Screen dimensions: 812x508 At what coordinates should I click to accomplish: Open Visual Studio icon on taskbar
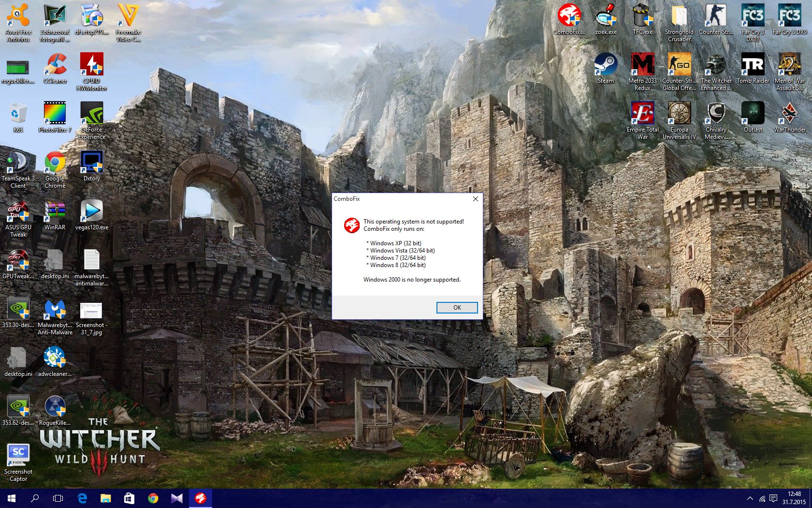176,498
